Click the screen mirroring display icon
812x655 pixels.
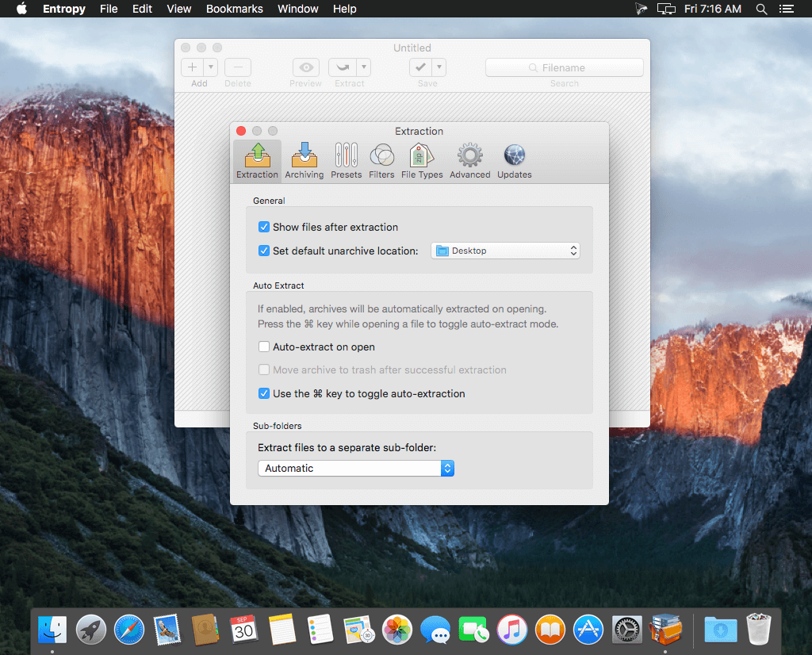(x=666, y=9)
